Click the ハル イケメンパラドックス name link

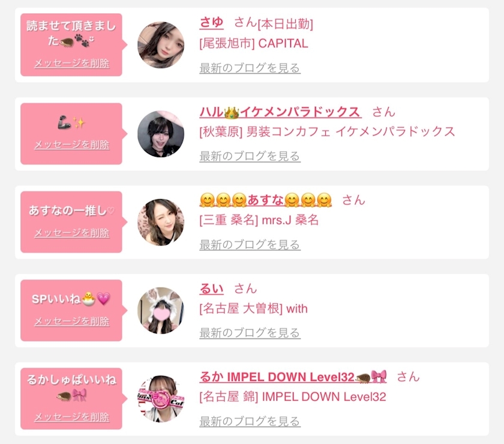[280, 112]
